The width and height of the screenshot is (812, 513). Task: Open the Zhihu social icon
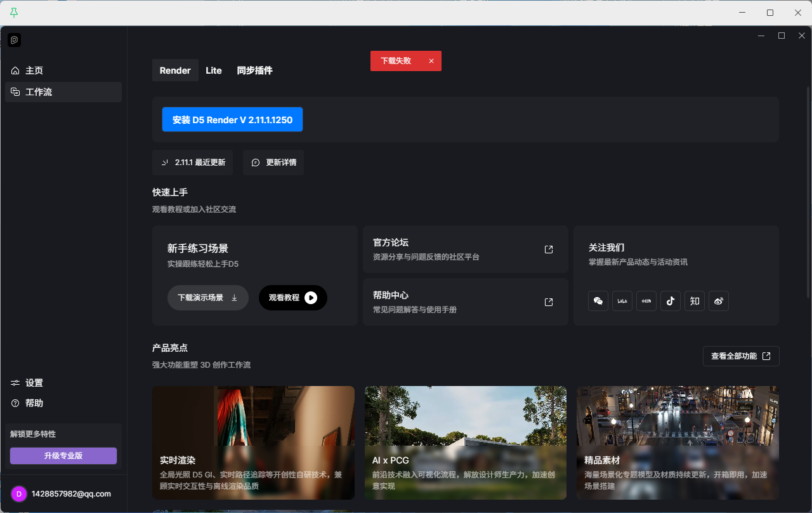(695, 301)
